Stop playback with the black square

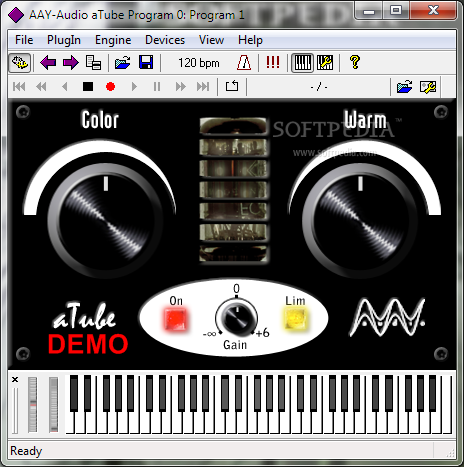(x=88, y=87)
